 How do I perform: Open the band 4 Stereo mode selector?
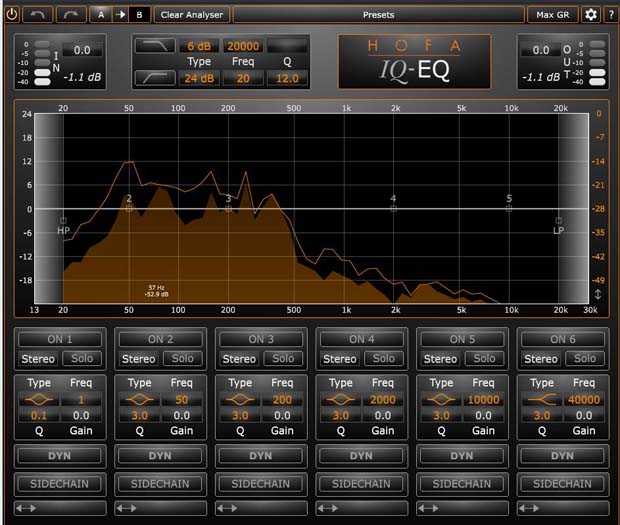(x=340, y=359)
